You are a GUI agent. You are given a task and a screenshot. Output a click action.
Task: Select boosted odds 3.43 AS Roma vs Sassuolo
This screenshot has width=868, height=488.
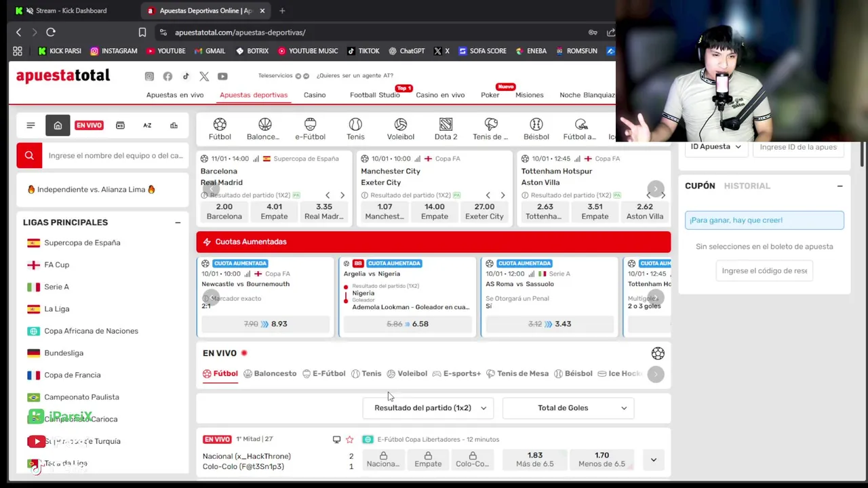click(549, 324)
